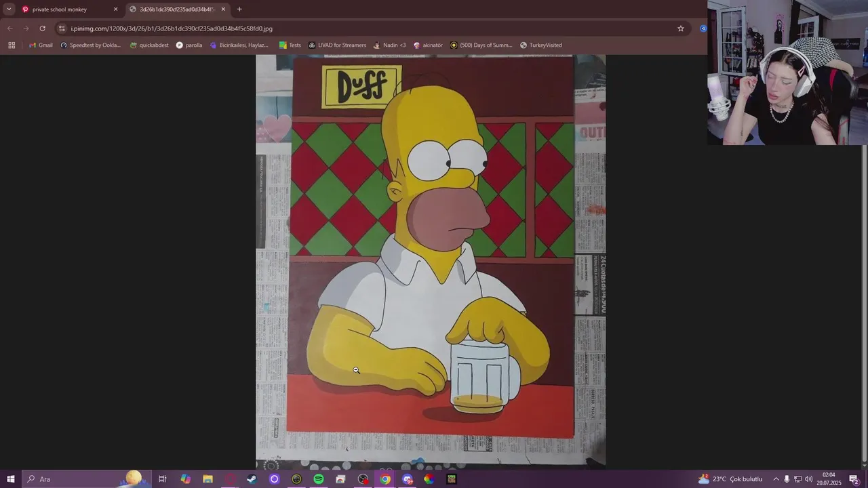Focus the i.pinimg.com address bar URL
The image size is (868, 488).
(172, 28)
